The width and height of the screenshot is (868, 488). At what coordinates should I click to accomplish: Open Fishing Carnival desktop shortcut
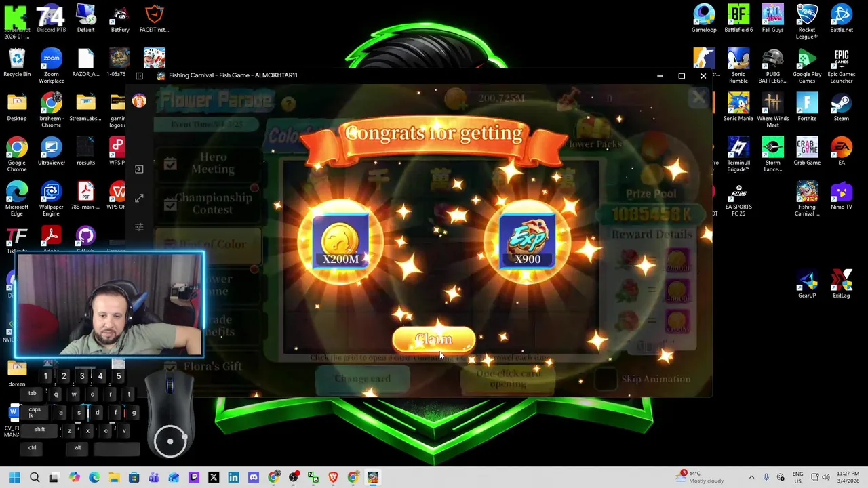click(807, 199)
